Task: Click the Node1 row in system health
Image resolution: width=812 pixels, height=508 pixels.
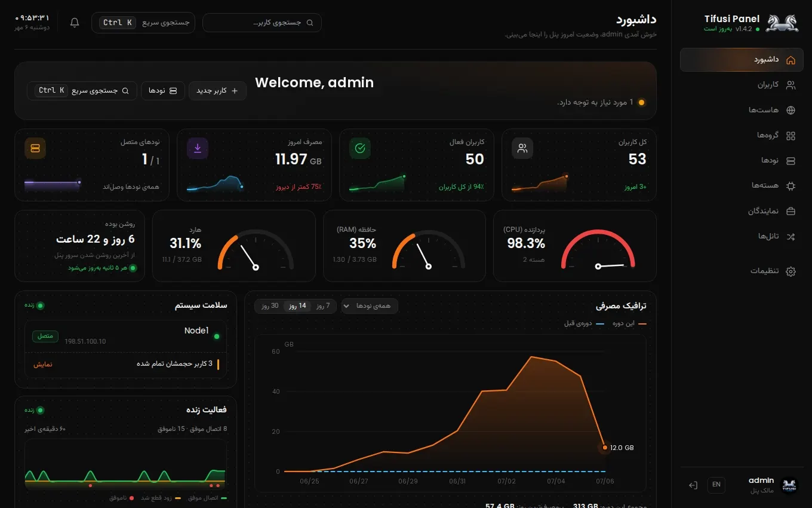Action: 125,336
